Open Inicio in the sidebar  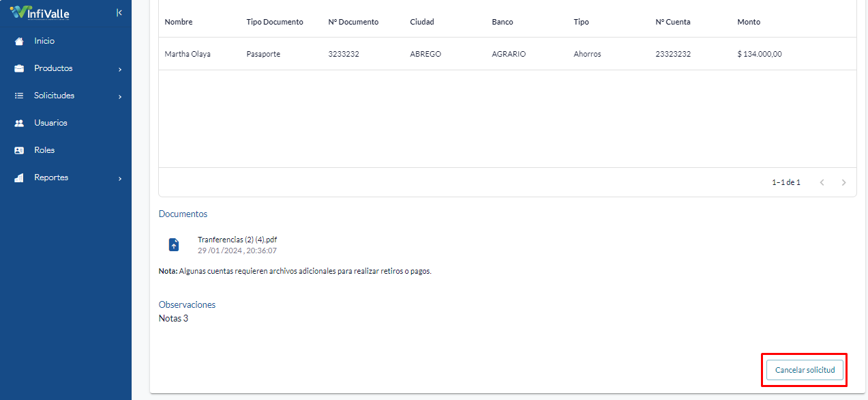[65, 41]
